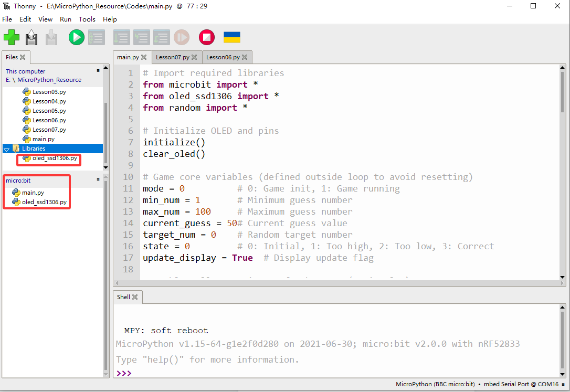Screen dimensions: 570x392
Task: Close the Lesson06.py editor tab
Action: pos(245,57)
